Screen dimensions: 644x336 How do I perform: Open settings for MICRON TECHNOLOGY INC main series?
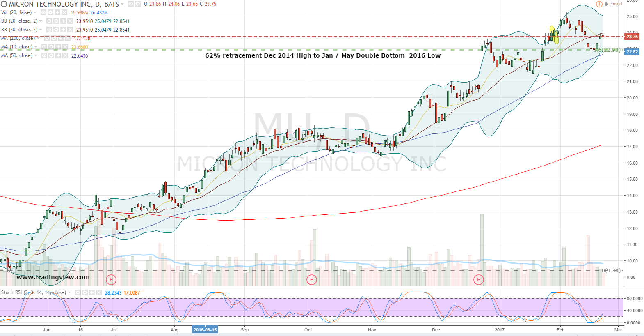pyautogui.click(x=137, y=4)
